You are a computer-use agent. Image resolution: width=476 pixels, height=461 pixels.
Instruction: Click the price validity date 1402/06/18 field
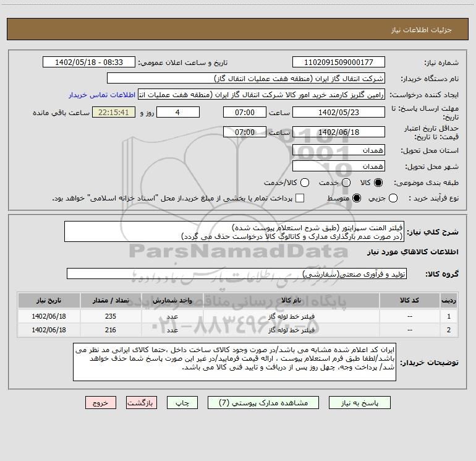pos(339,132)
